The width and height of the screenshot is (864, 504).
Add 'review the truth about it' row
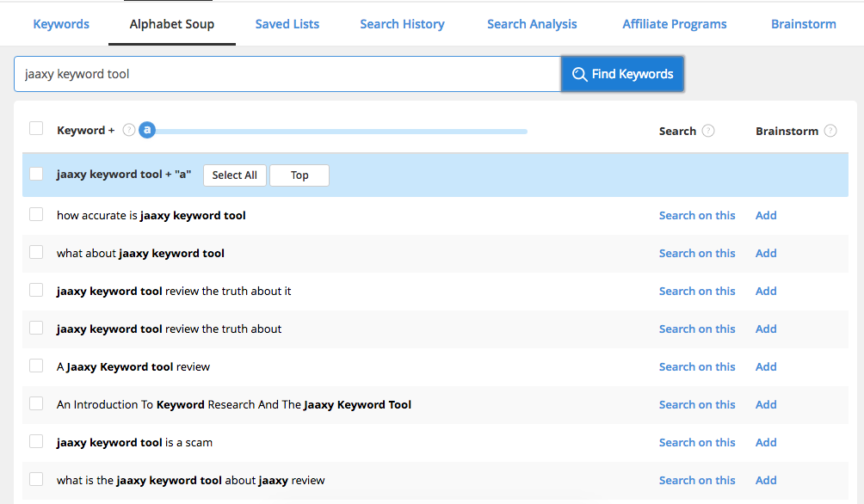tap(766, 291)
